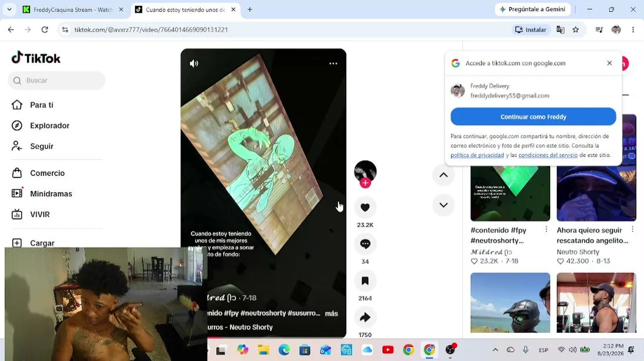Open the Chrome three-dot menu
Viewport: 644px width, 361px height.
click(632, 30)
